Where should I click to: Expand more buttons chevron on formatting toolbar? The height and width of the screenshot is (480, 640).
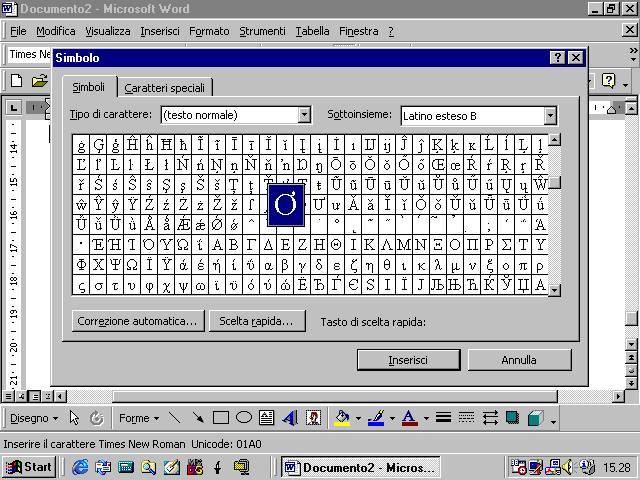[633, 54]
